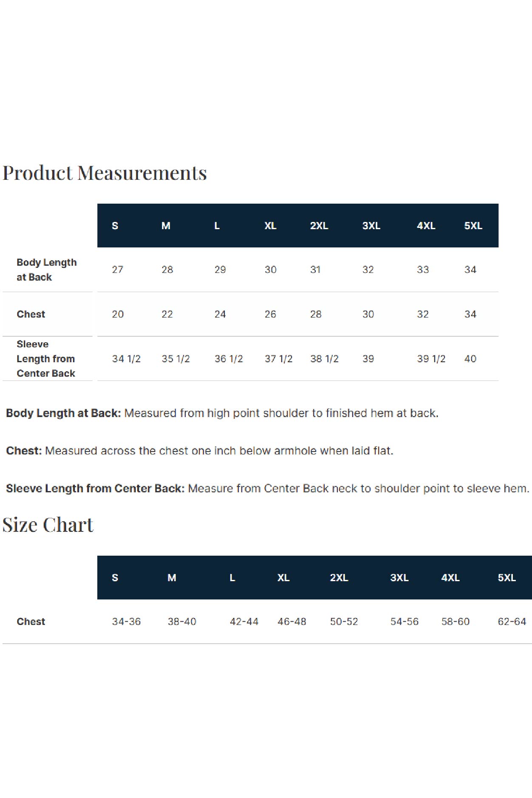Select the 2XL column header in Product Measurements

tap(319, 226)
